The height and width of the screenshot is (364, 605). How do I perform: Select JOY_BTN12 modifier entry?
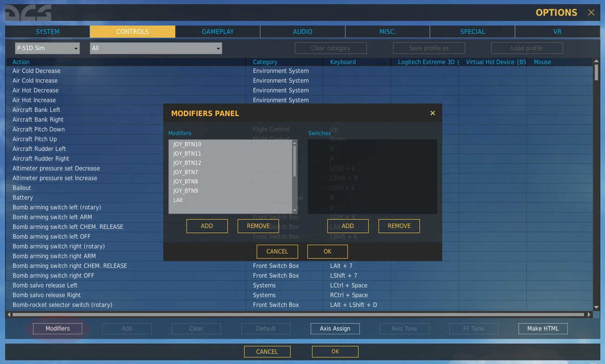point(231,163)
